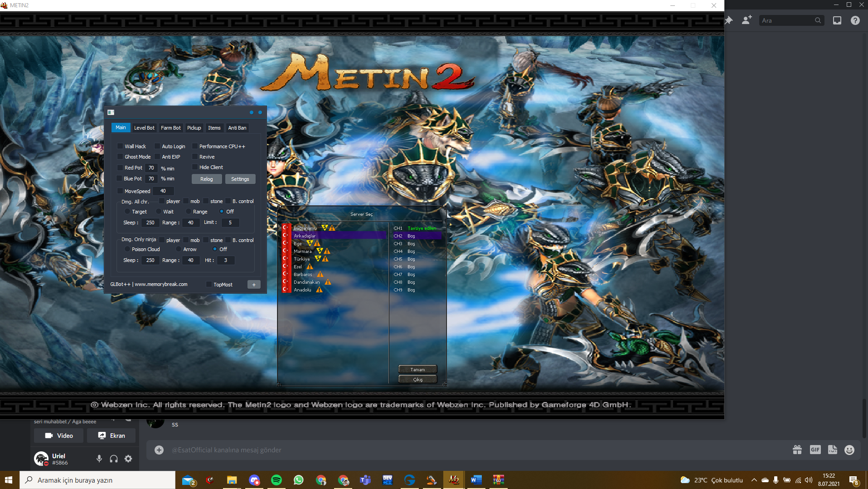The height and width of the screenshot is (489, 868).
Task: Switch to the Level Bot tab
Action: (144, 128)
